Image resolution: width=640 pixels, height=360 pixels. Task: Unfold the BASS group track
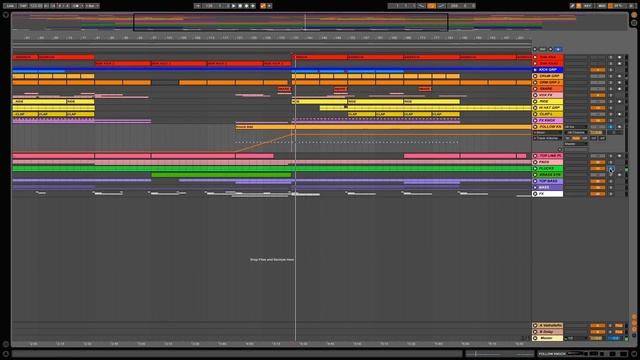tap(535, 187)
